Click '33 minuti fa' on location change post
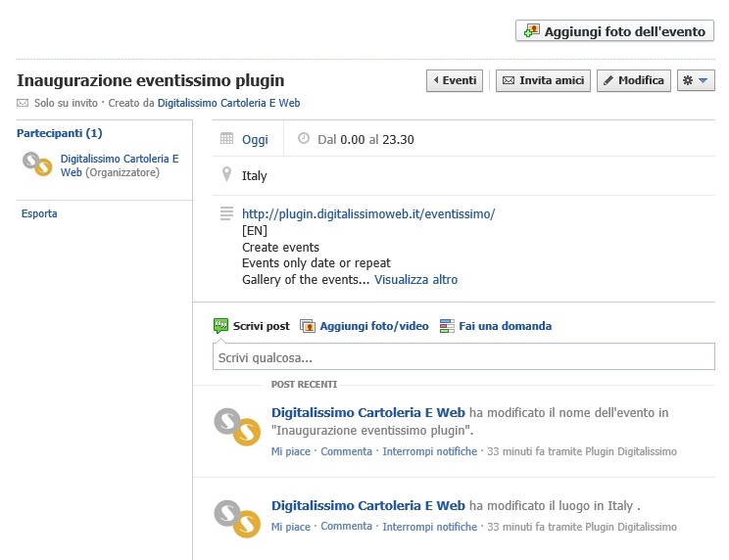Screen dimensions: 729x560 point(515,527)
